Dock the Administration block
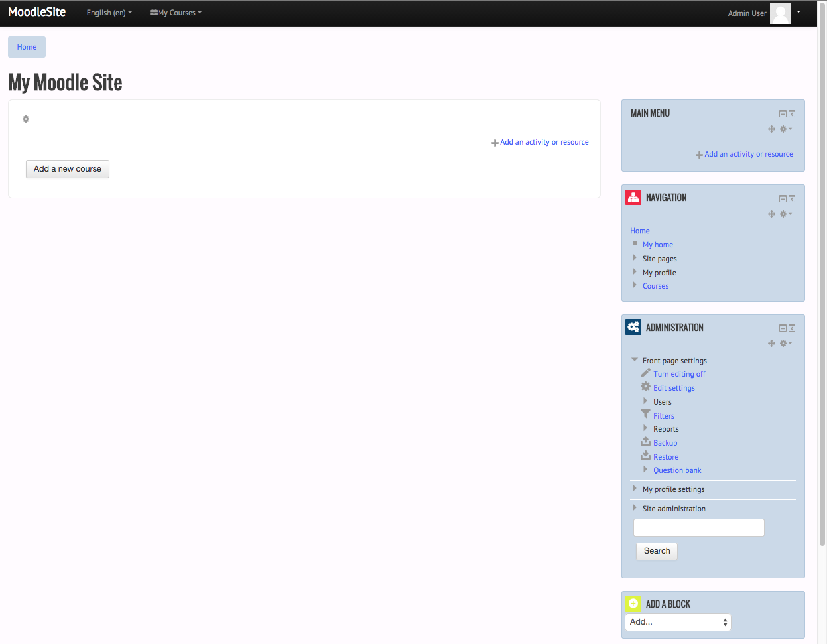The image size is (827, 644). coord(792,328)
